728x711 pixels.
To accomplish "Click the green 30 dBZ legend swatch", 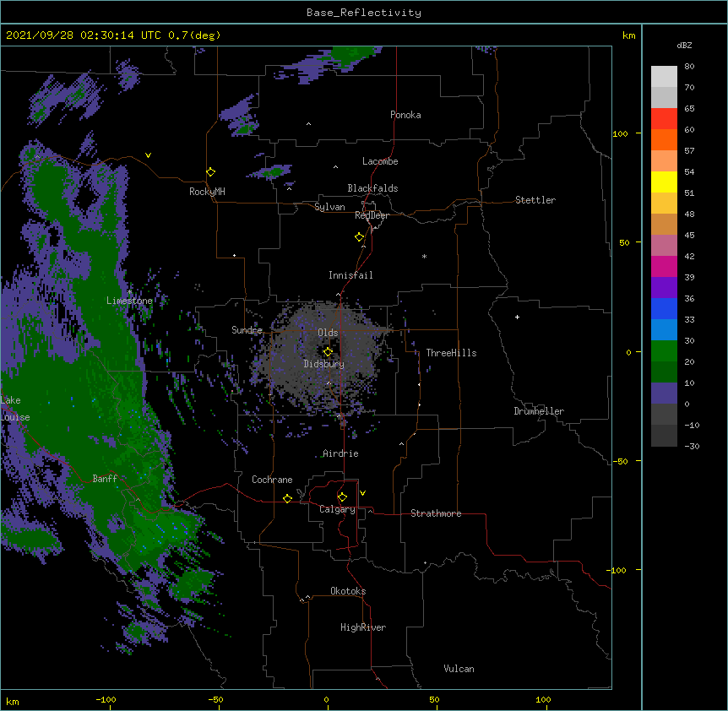I will click(664, 351).
